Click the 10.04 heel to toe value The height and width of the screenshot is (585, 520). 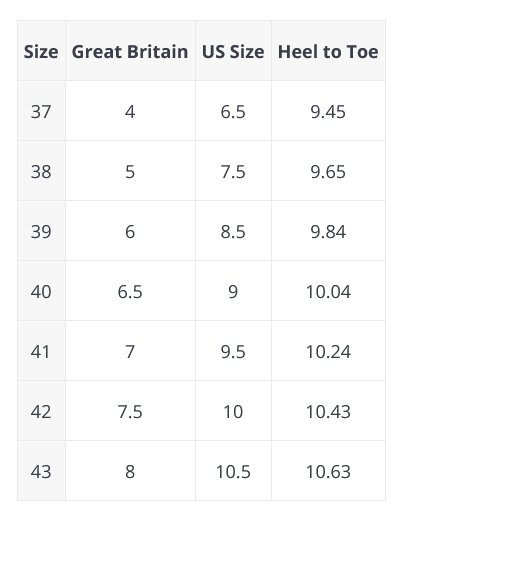coord(328,291)
